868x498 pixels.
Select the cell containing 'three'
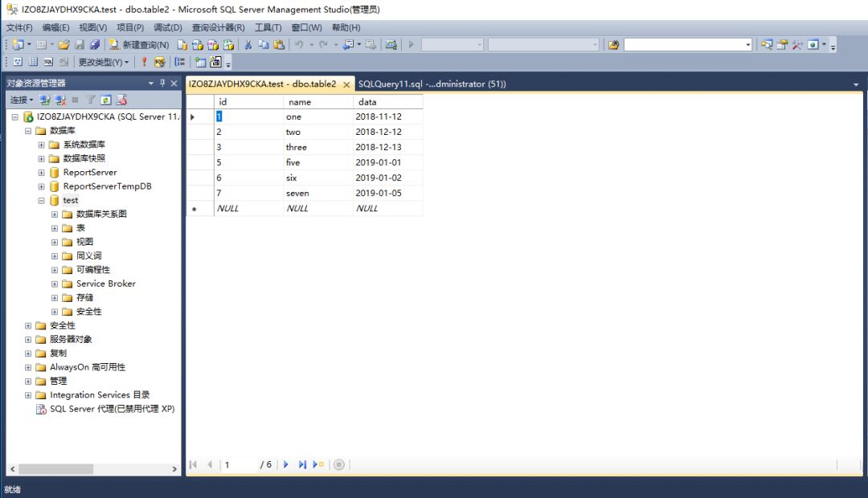pyautogui.click(x=317, y=147)
